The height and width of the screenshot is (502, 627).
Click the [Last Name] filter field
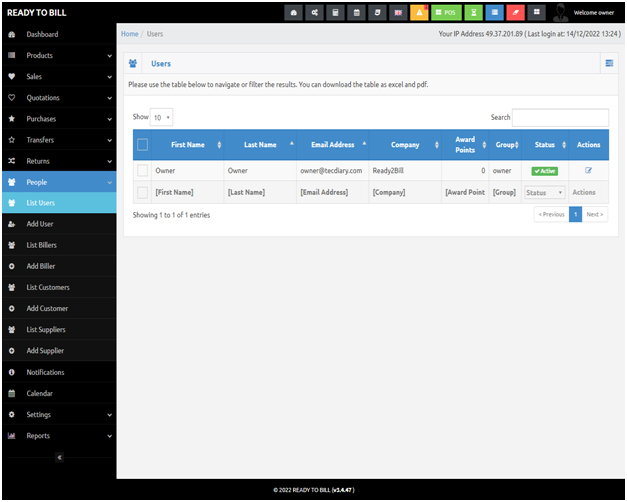click(x=260, y=193)
